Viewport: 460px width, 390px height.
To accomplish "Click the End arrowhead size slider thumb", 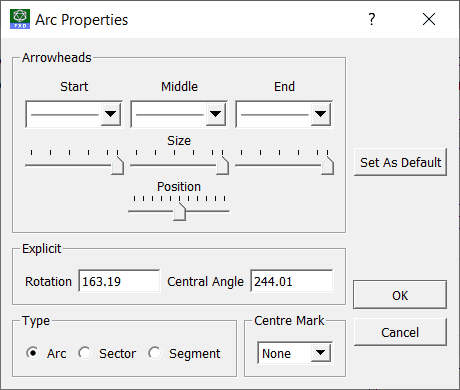I will pyautogui.click(x=327, y=165).
